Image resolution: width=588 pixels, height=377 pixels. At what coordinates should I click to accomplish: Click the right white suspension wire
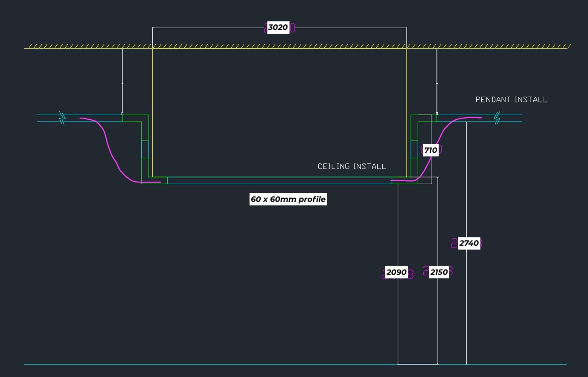click(x=437, y=81)
